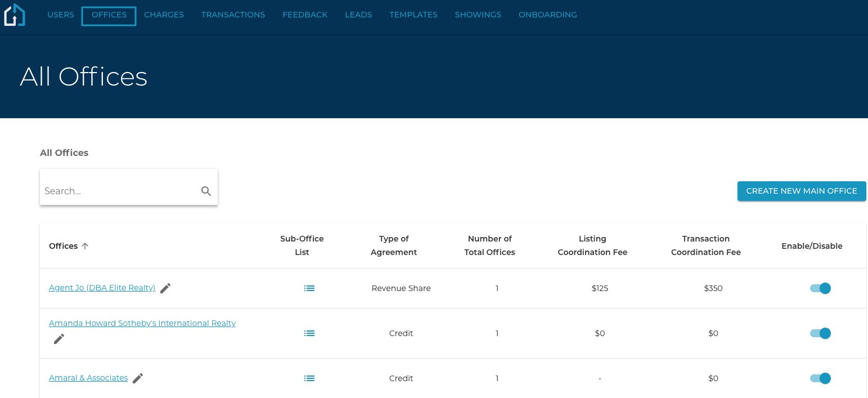Image resolution: width=868 pixels, height=398 pixels.
Task: Open sub-office list for Amaral & Associates
Action: [309, 378]
